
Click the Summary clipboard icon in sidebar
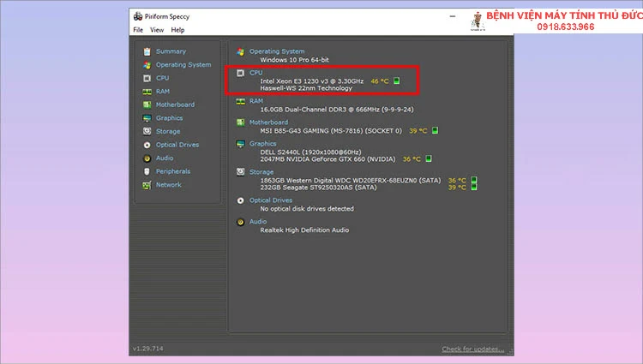147,51
